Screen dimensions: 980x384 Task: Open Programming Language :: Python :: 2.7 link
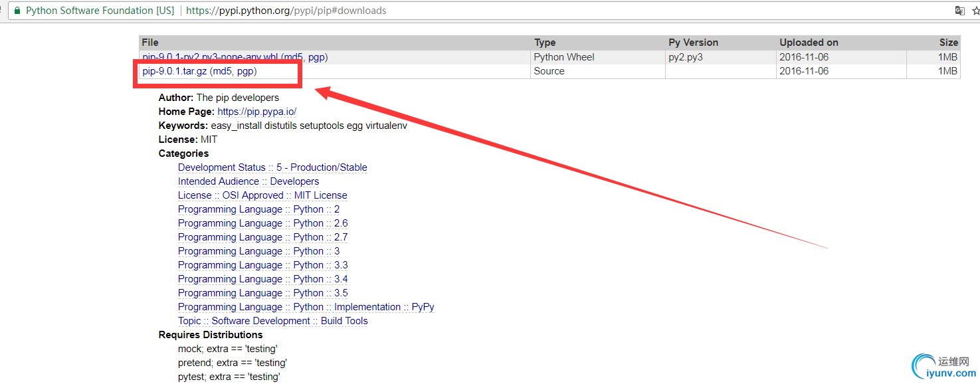point(263,237)
